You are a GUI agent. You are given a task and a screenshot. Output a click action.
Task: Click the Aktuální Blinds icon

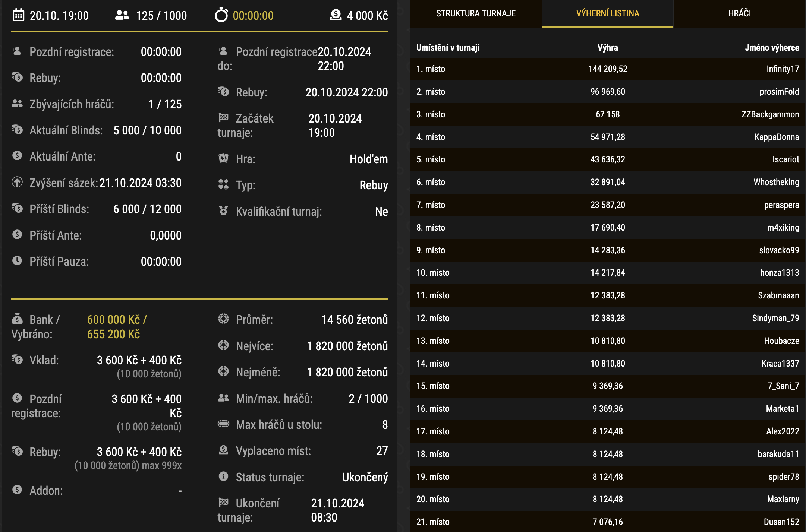click(x=17, y=130)
